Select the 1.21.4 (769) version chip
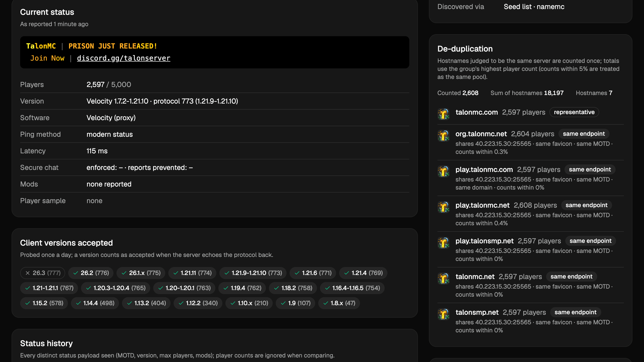The height and width of the screenshot is (362, 644). coord(363,273)
